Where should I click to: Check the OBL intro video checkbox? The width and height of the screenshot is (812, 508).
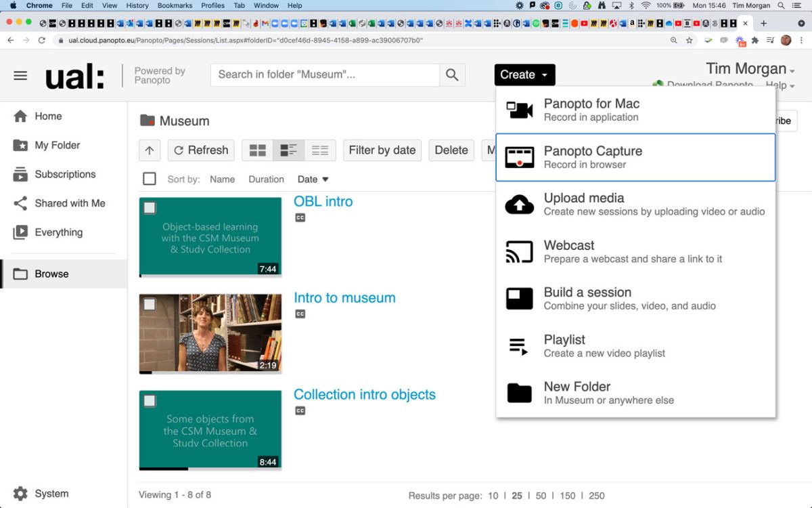[150, 208]
